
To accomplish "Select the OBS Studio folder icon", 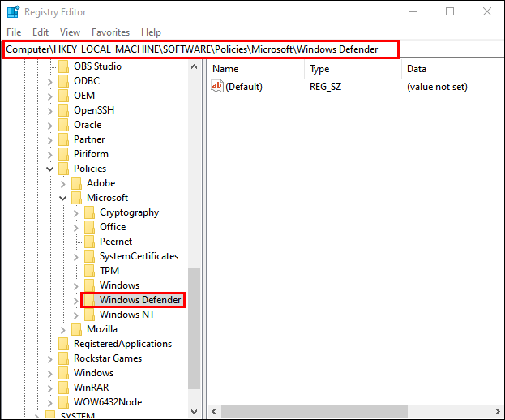I will 63,66.
